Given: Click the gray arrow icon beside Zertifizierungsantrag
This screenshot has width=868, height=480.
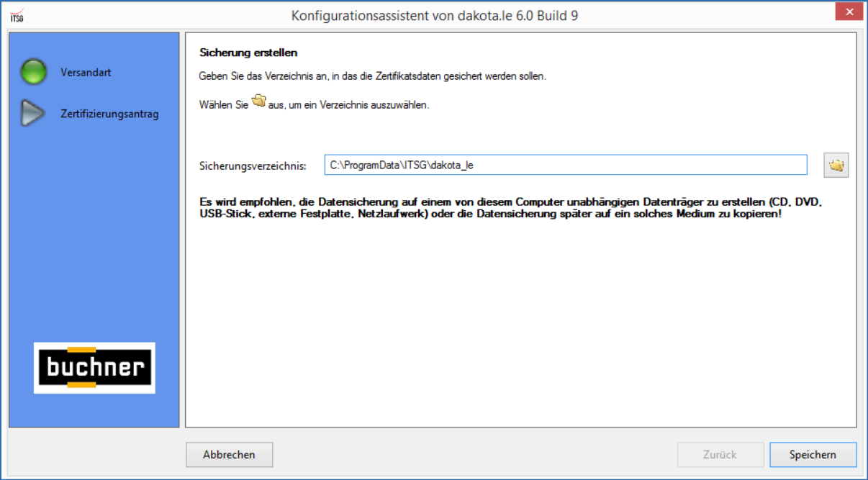Looking at the screenshot, I should click(32, 114).
